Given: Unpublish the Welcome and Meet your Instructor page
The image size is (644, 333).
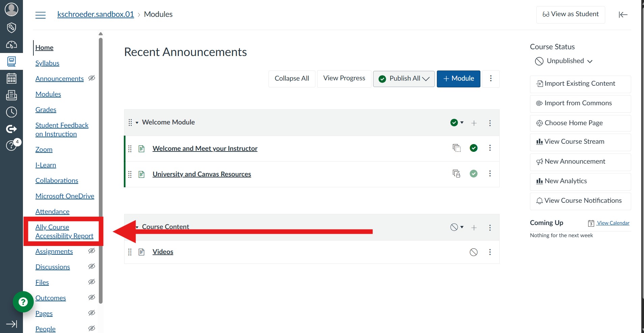Looking at the screenshot, I should [474, 148].
